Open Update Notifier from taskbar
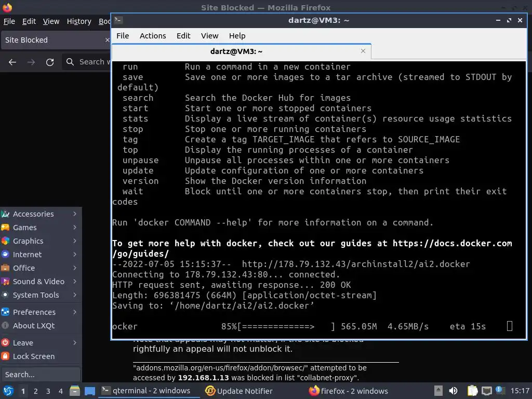Viewport: 532px width, 399px height. pos(239,391)
